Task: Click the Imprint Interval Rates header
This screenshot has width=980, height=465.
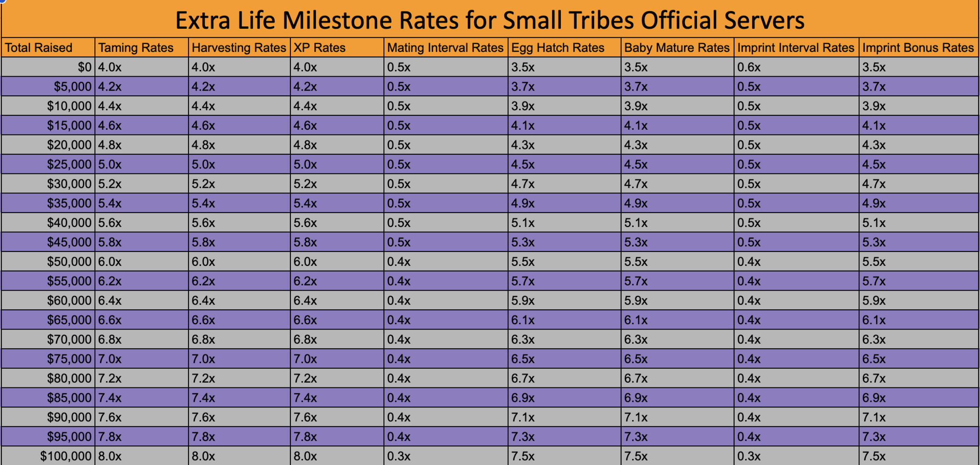Action: pyautogui.click(x=795, y=48)
